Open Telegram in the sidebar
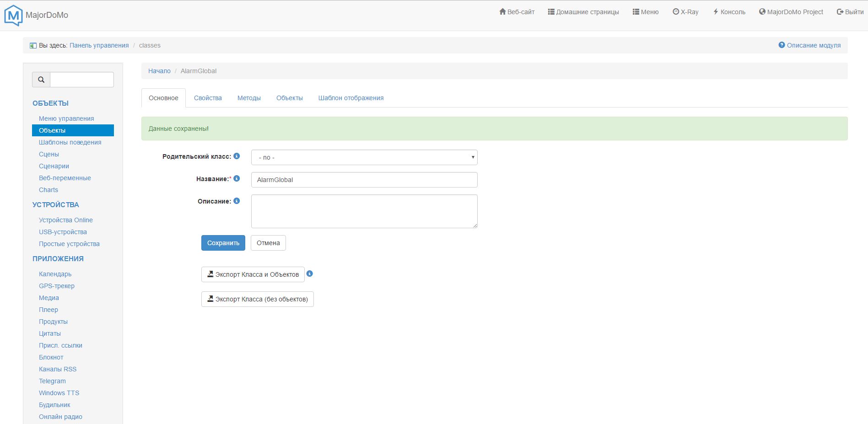 coord(52,381)
